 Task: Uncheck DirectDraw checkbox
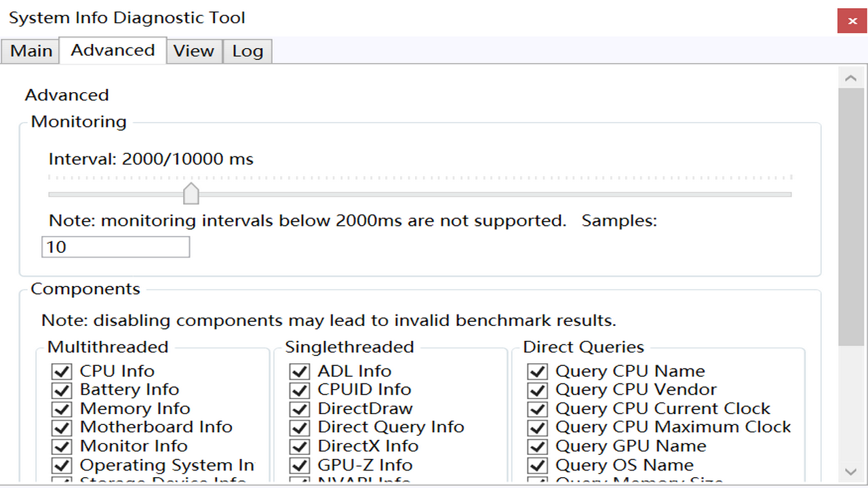[299, 409]
